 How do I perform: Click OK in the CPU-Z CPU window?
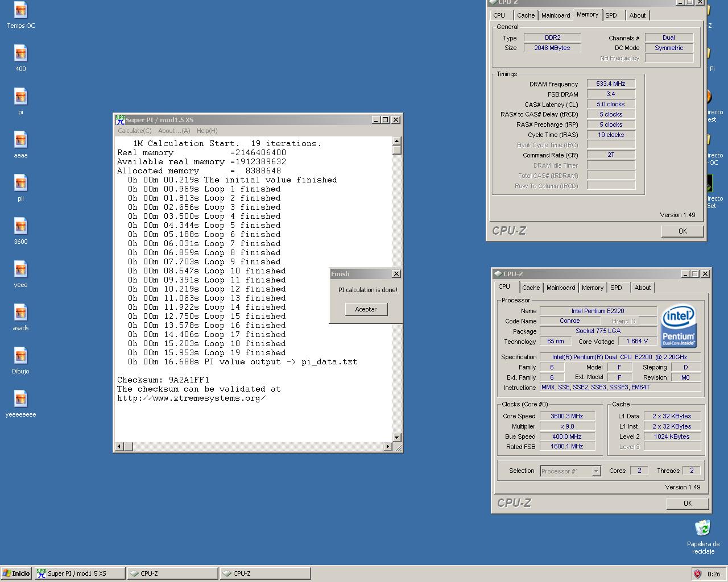pyautogui.click(x=688, y=504)
